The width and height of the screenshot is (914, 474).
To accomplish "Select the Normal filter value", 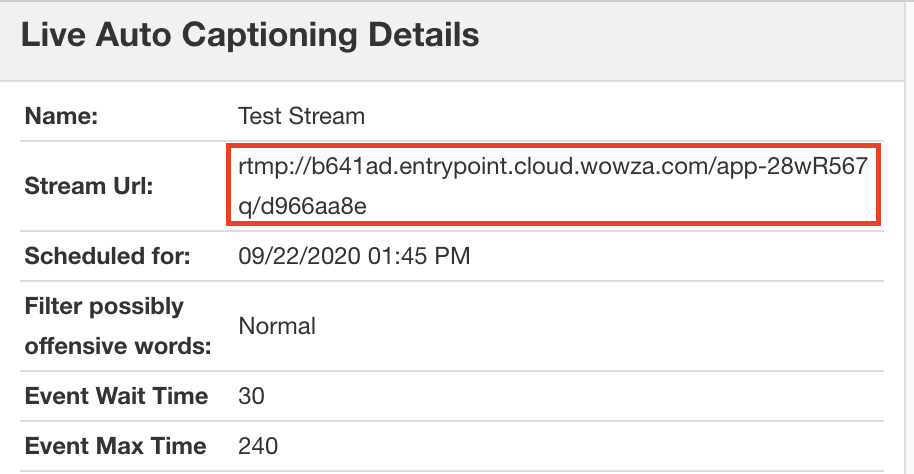I will [x=277, y=326].
